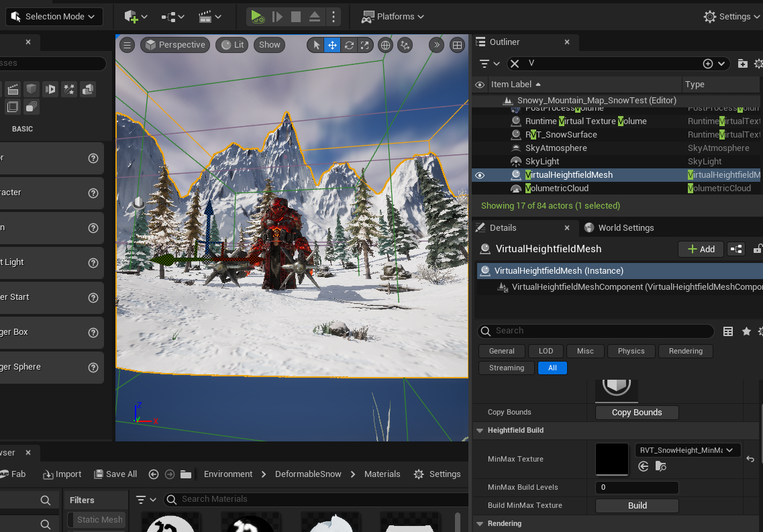Open the Settings menu in top toolbar
Viewport: 763px width, 532px height.
tap(732, 17)
